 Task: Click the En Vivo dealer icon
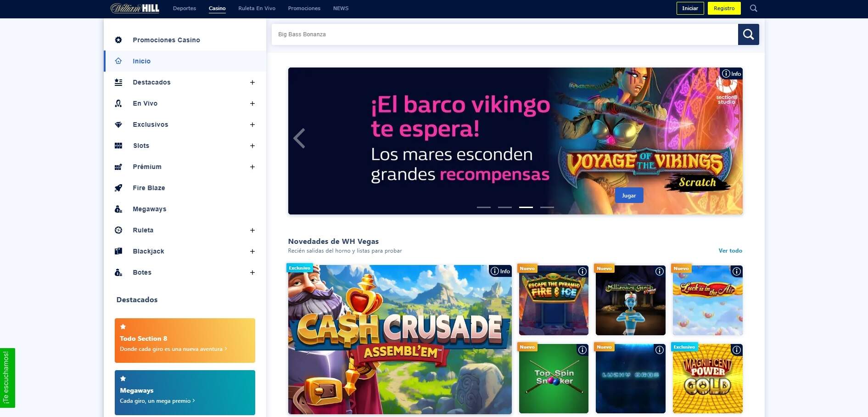(118, 103)
